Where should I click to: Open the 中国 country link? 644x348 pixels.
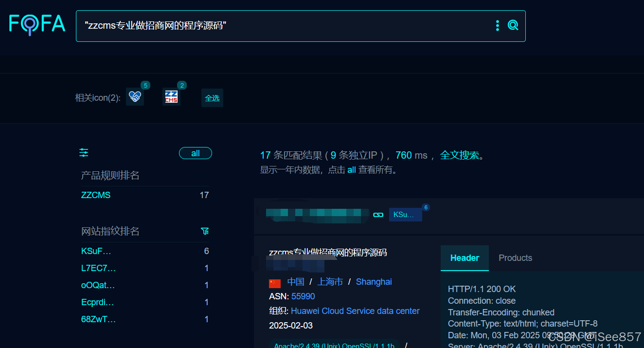click(296, 282)
